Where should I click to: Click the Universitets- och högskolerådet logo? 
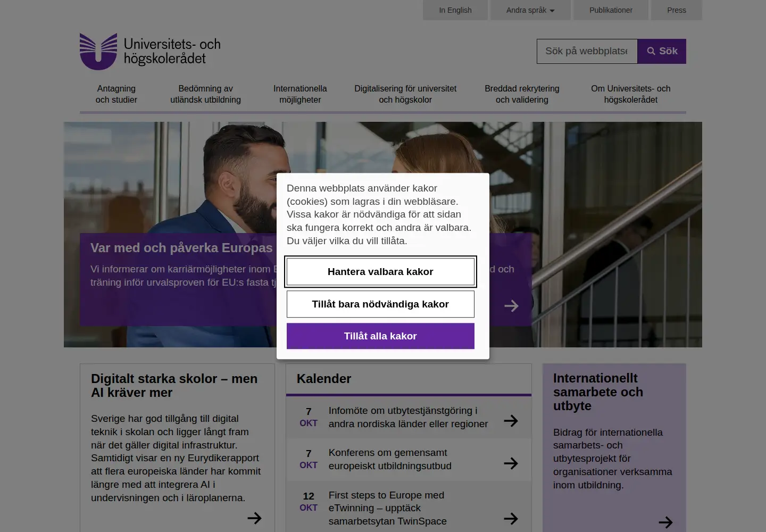[x=150, y=52]
